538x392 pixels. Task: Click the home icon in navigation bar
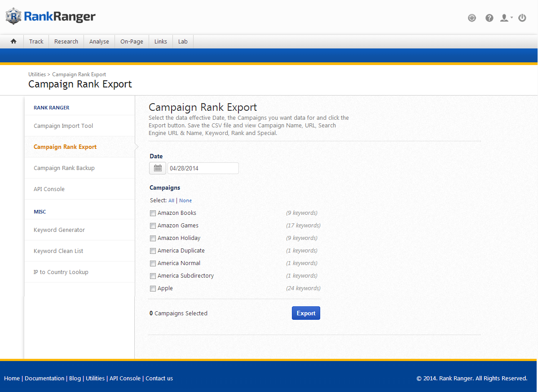13,41
